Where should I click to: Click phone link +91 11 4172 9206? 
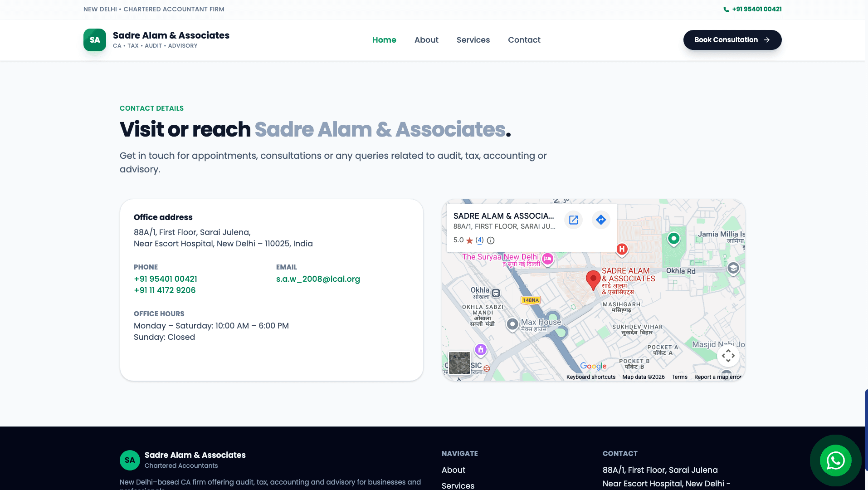165,290
